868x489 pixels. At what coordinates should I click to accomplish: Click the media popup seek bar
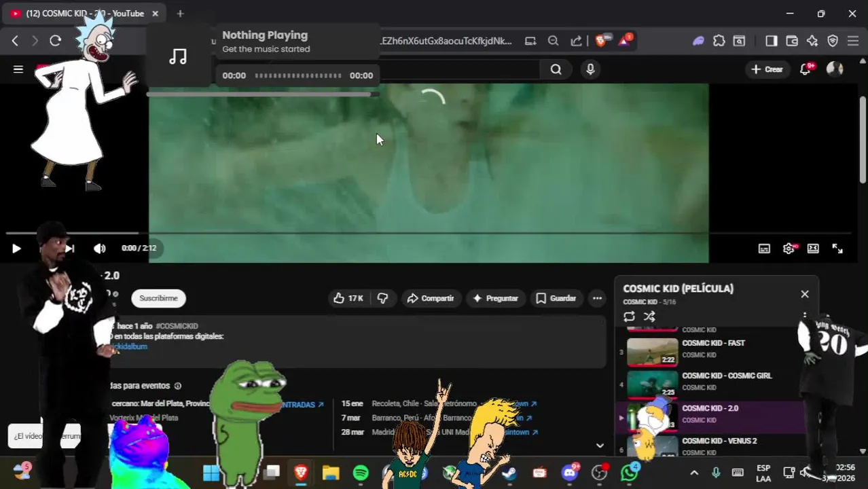[298, 75]
